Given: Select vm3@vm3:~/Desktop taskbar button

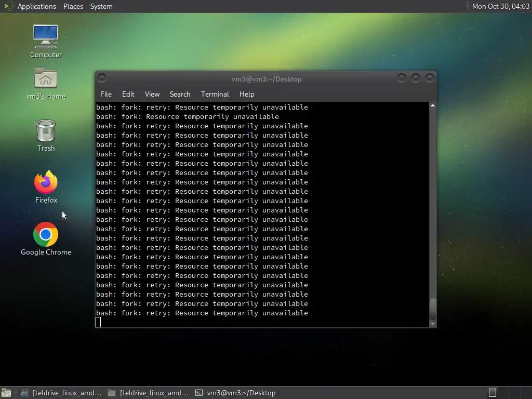Looking at the screenshot, I should 235,393.
